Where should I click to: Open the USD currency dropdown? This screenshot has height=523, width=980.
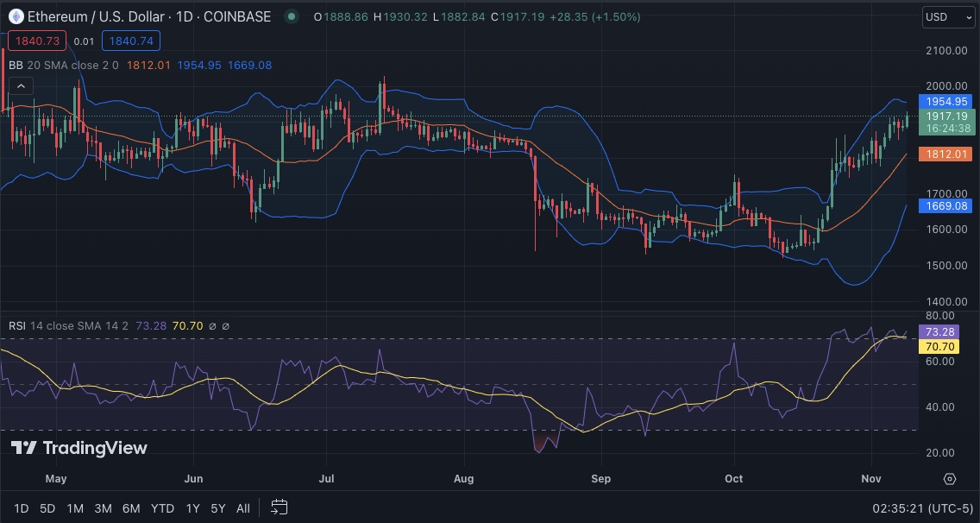click(x=947, y=16)
